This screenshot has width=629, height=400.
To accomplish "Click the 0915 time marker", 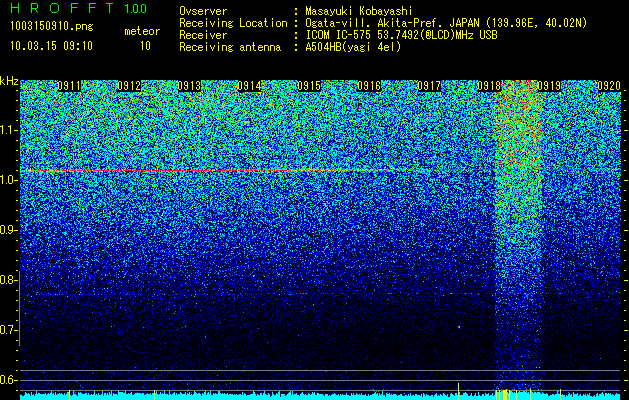I will (309, 86).
